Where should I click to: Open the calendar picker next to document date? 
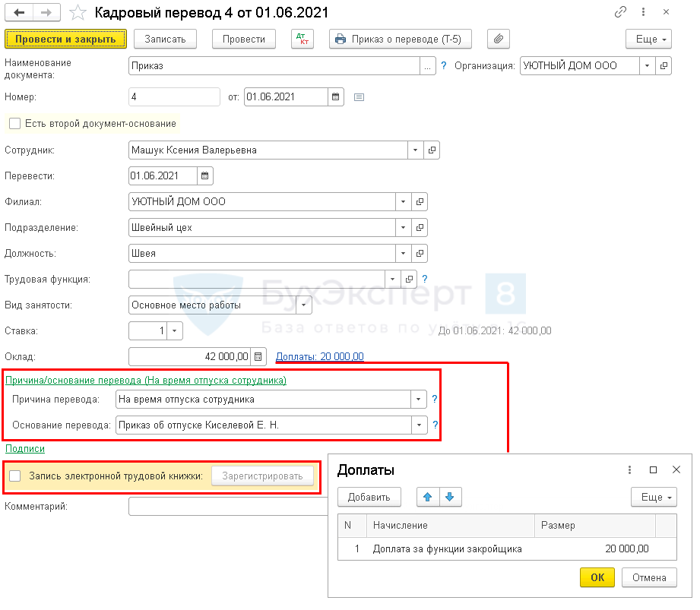pos(335,96)
